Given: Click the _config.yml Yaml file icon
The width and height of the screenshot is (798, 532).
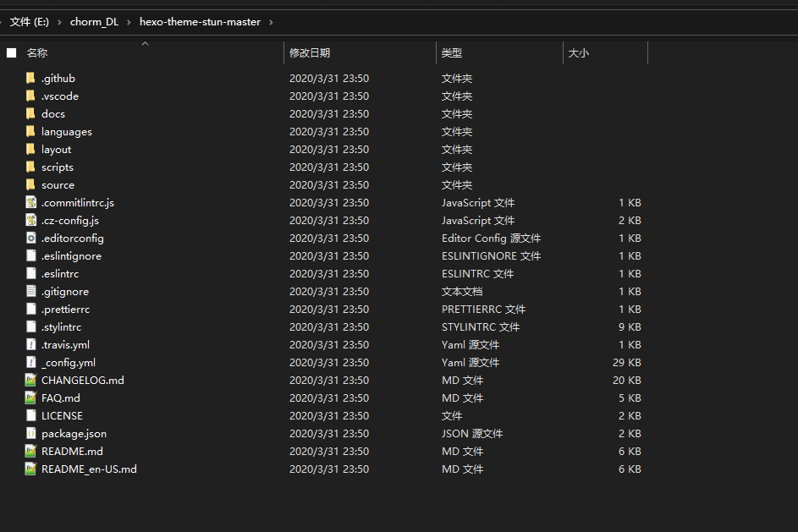Looking at the screenshot, I should pos(31,363).
